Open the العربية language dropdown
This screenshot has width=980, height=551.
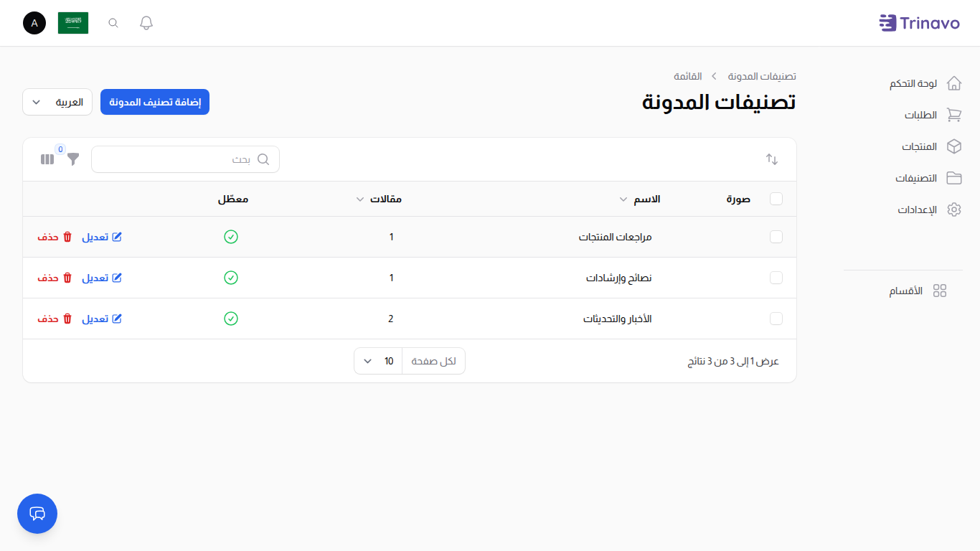(57, 102)
